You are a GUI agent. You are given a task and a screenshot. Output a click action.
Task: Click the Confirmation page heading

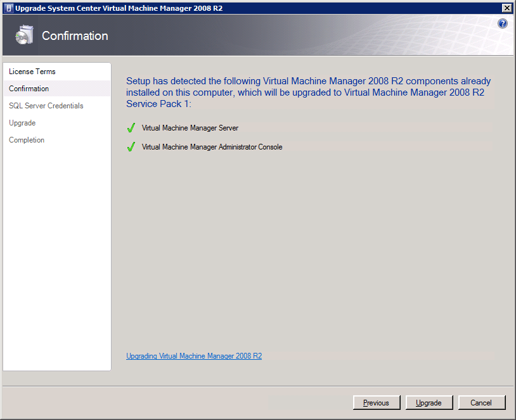pos(75,35)
